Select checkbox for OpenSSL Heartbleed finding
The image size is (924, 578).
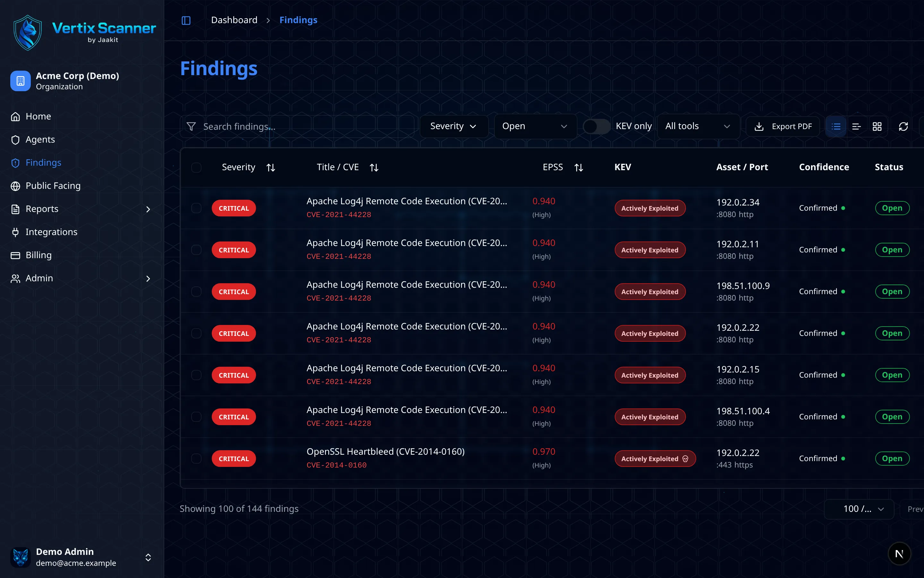[196, 458]
